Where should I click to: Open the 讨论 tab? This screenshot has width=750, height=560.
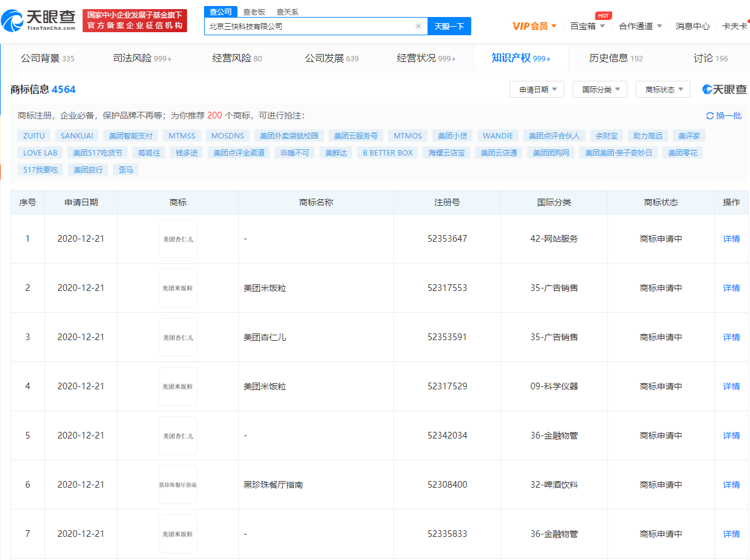[x=711, y=58]
